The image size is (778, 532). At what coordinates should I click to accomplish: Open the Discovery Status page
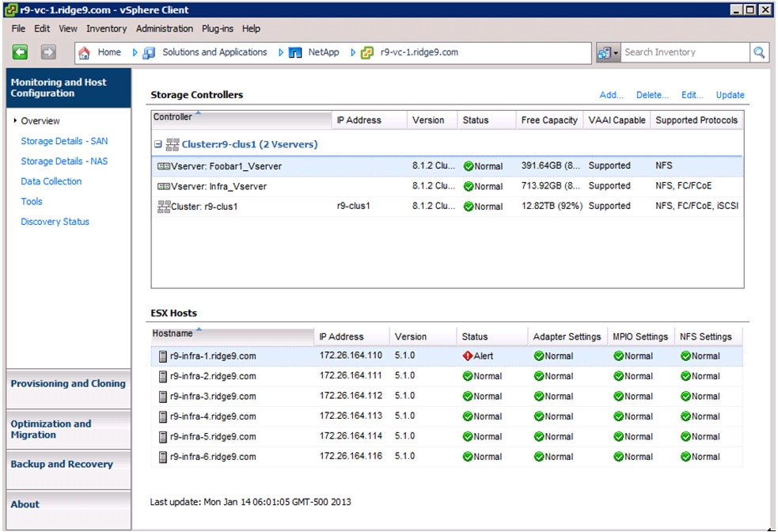(x=55, y=222)
